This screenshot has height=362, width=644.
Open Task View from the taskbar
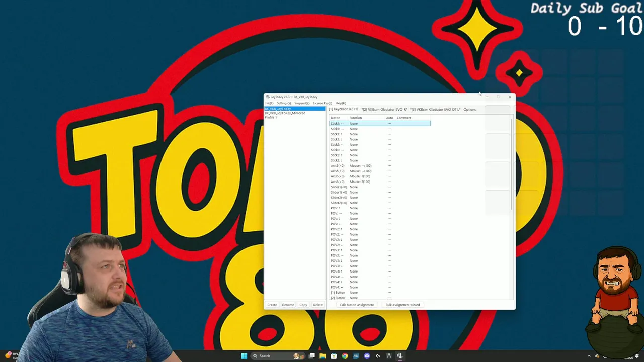click(312, 356)
